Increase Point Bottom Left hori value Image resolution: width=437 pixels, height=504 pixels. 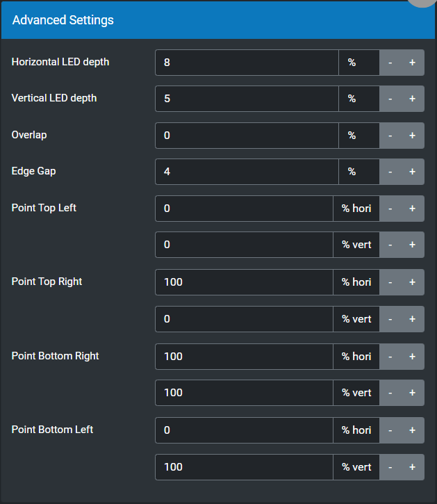(x=412, y=430)
